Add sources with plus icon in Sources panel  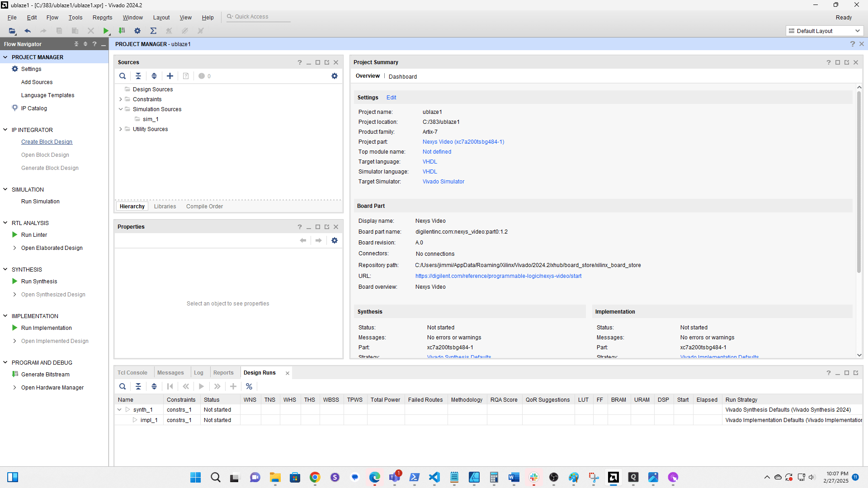click(170, 76)
